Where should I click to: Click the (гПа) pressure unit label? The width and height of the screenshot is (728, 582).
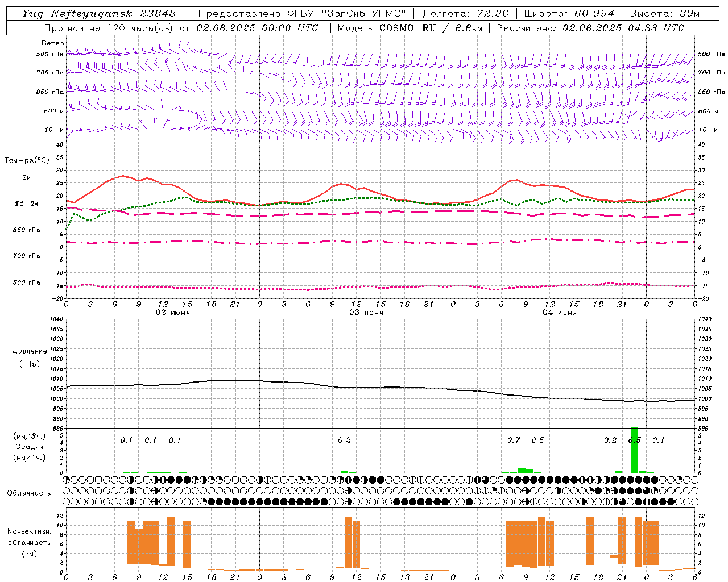click(29, 364)
